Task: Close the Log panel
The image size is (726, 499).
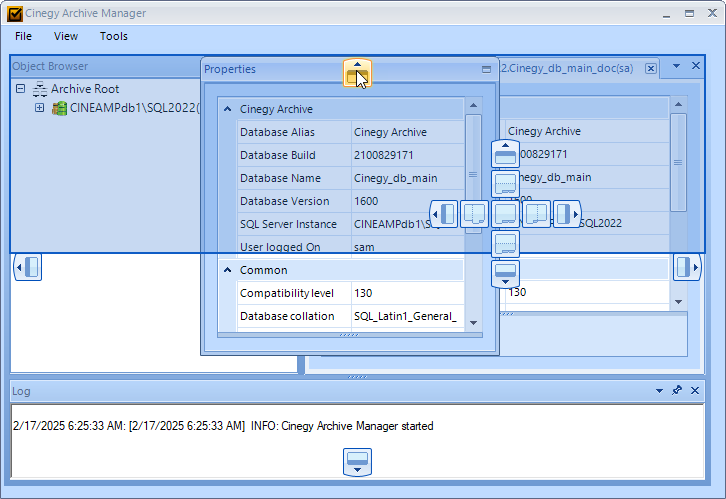Action: (695, 390)
